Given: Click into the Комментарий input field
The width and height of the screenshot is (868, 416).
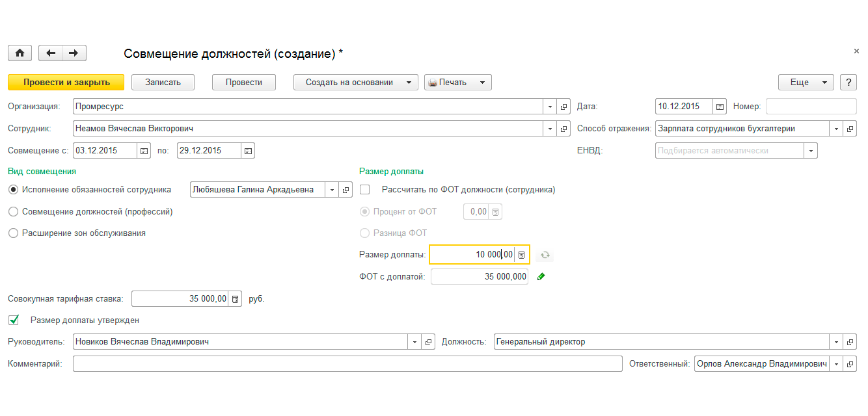Looking at the screenshot, I should pos(347,364).
